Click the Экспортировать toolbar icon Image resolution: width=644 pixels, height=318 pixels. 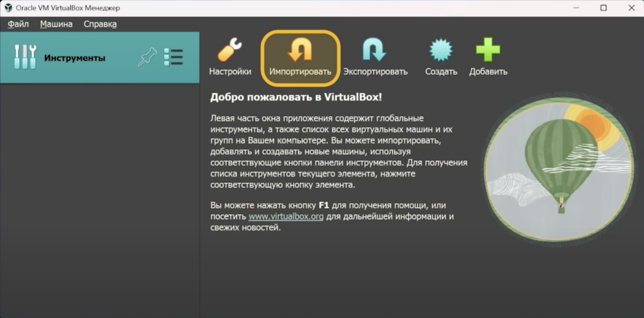(375, 50)
